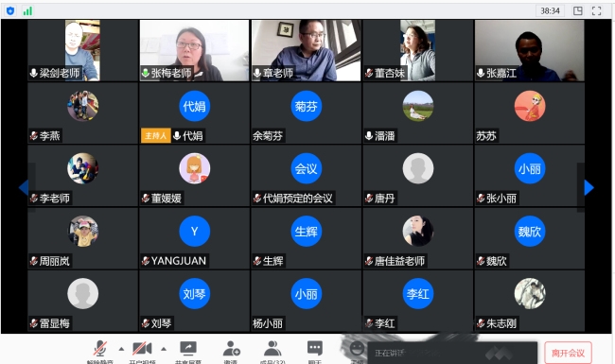Open the share screen option
Viewport: 615px width, 364px height.
click(x=188, y=348)
